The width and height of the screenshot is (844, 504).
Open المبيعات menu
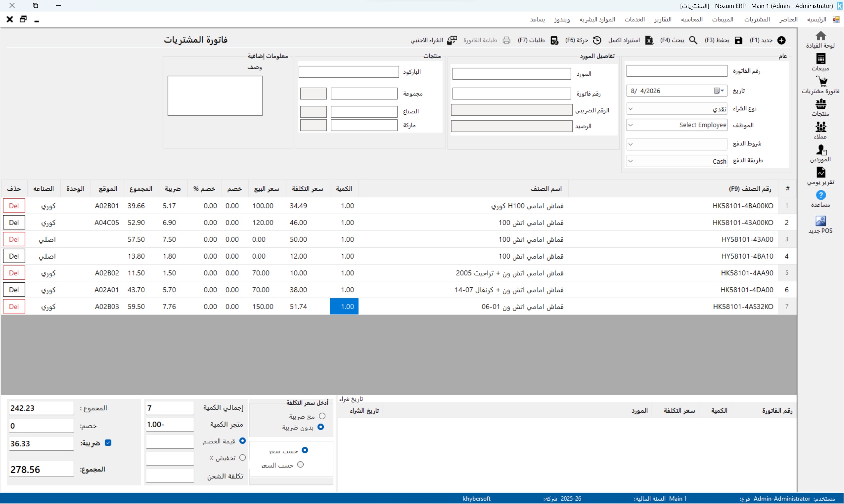pos(723,19)
